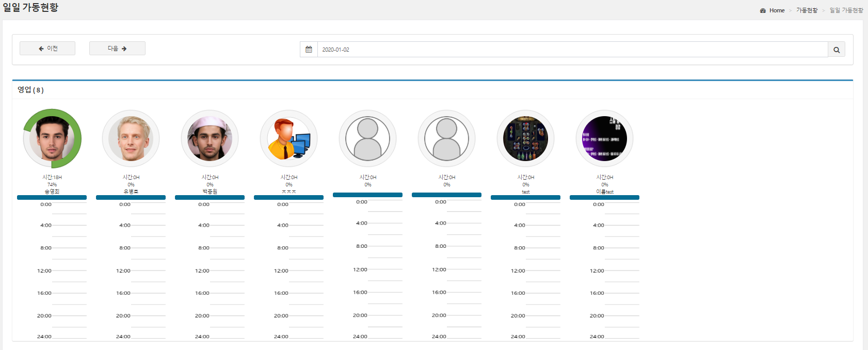Viewport: 868px width, 350px height.
Task: Go to the previous day with 이전
Action: pos(47,49)
